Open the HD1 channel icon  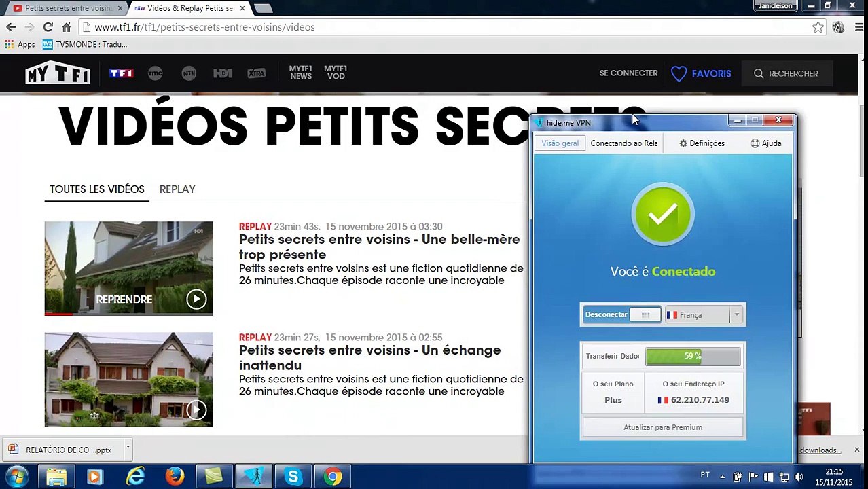pyautogui.click(x=223, y=73)
